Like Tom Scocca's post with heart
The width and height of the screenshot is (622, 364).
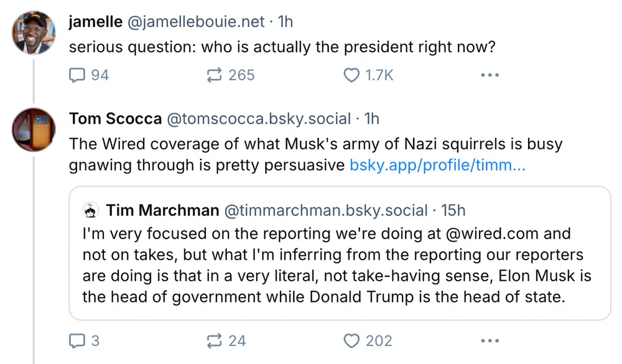[x=352, y=340]
